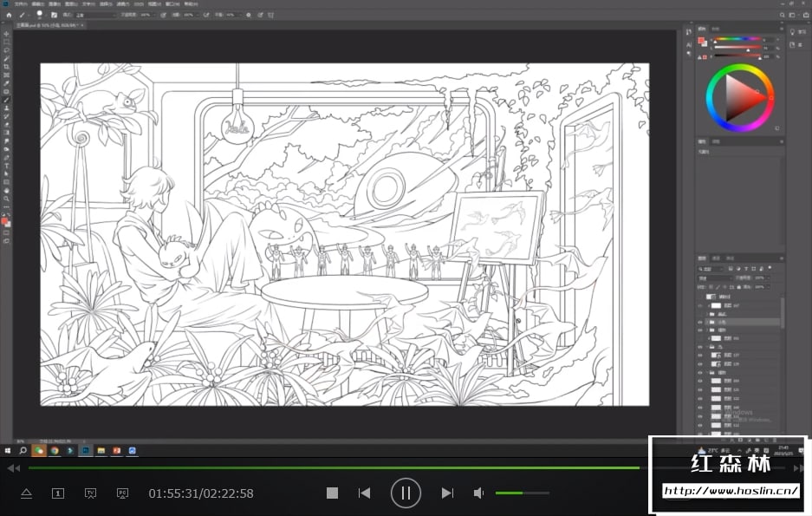The height and width of the screenshot is (516, 812).
Task: Select the Crop tool
Action: [6, 67]
